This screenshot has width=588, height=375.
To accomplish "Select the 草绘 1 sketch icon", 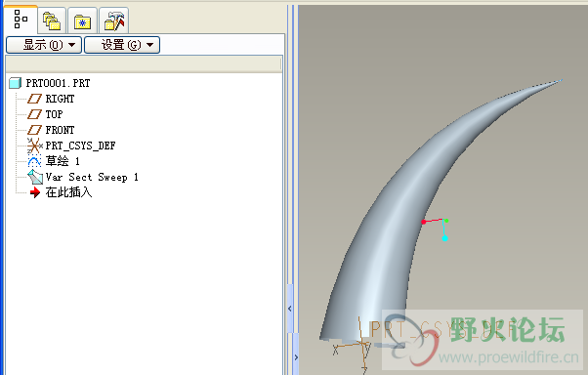I will [34, 161].
